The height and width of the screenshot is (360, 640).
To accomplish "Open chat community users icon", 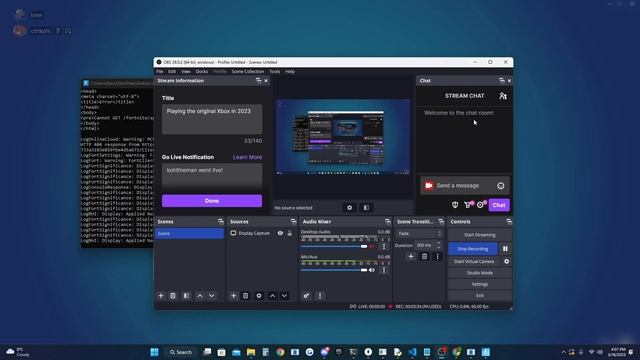I will point(503,96).
